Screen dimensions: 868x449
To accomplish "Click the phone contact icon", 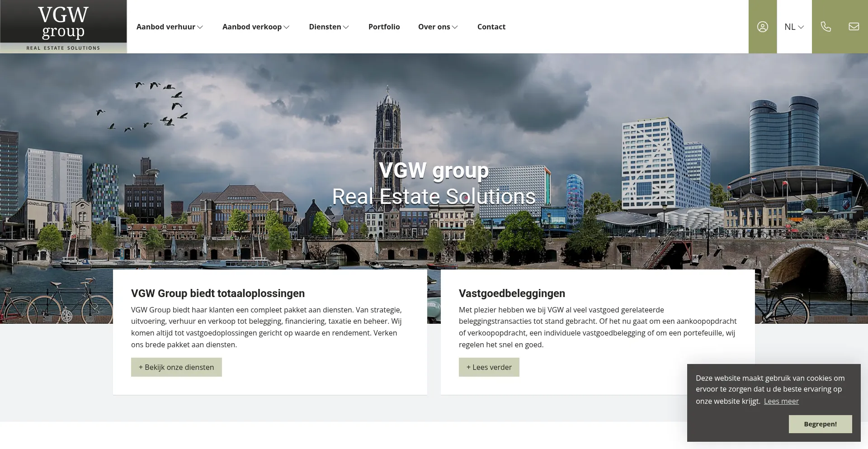I will tap(826, 27).
